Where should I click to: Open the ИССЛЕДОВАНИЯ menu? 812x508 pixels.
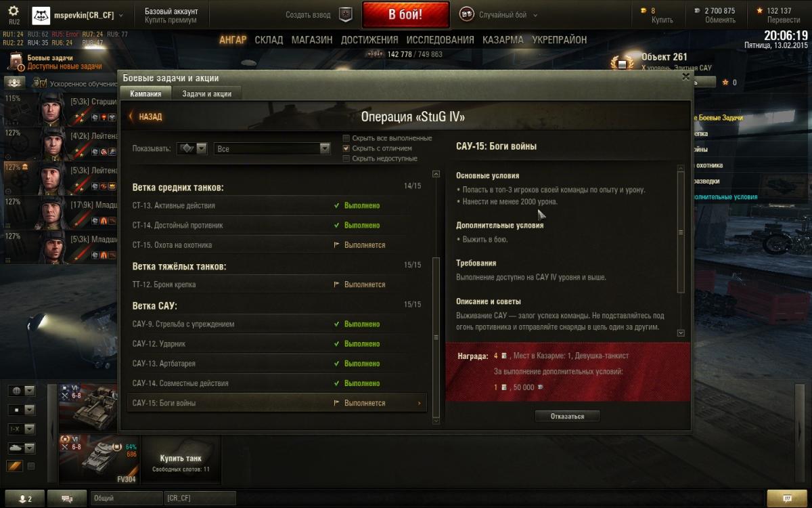point(440,40)
